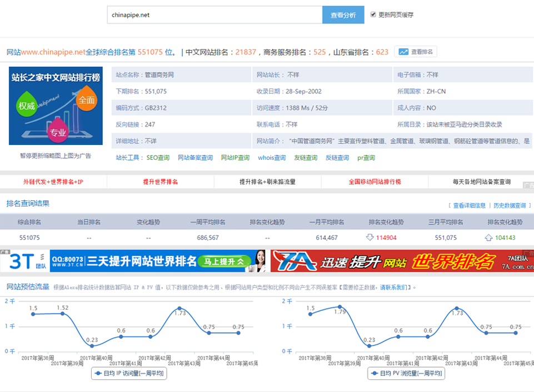Click the chinapipe.net search input field
This screenshot has height=392, width=534.
[x=214, y=15]
